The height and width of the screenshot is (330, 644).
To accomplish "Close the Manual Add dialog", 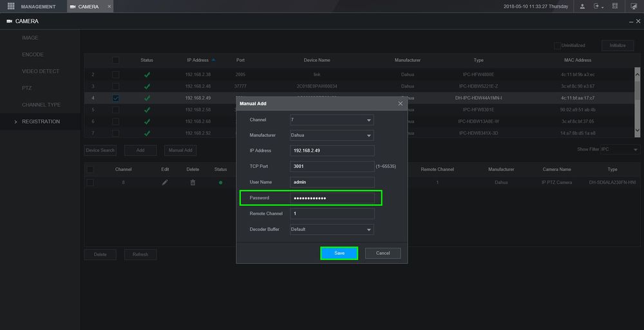I will pyautogui.click(x=400, y=103).
